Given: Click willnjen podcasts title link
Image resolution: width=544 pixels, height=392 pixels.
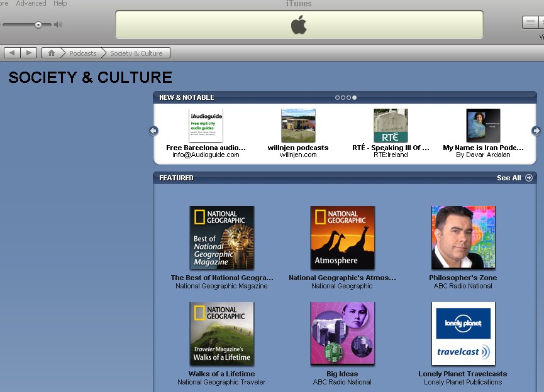Looking at the screenshot, I should pyautogui.click(x=298, y=148).
